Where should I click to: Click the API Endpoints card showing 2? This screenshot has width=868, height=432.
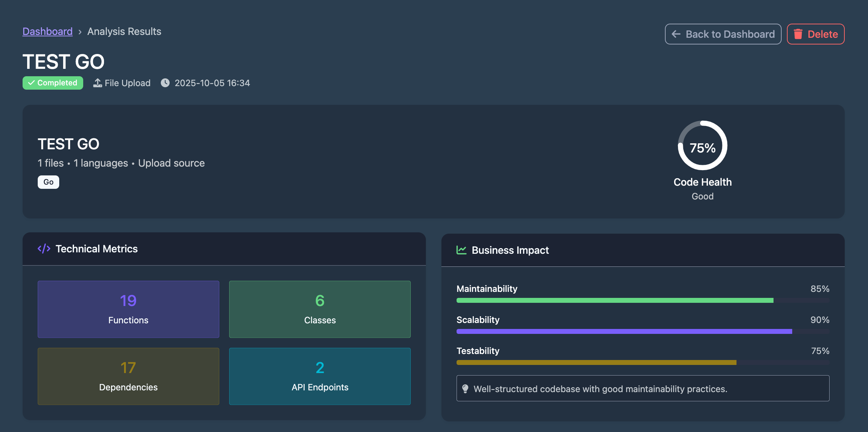point(319,376)
